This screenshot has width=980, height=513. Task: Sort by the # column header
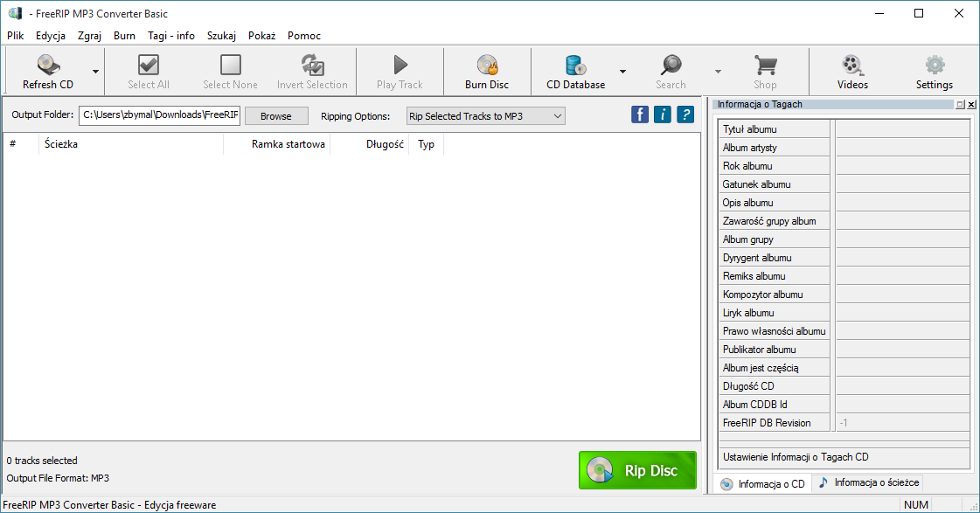pos(21,144)
